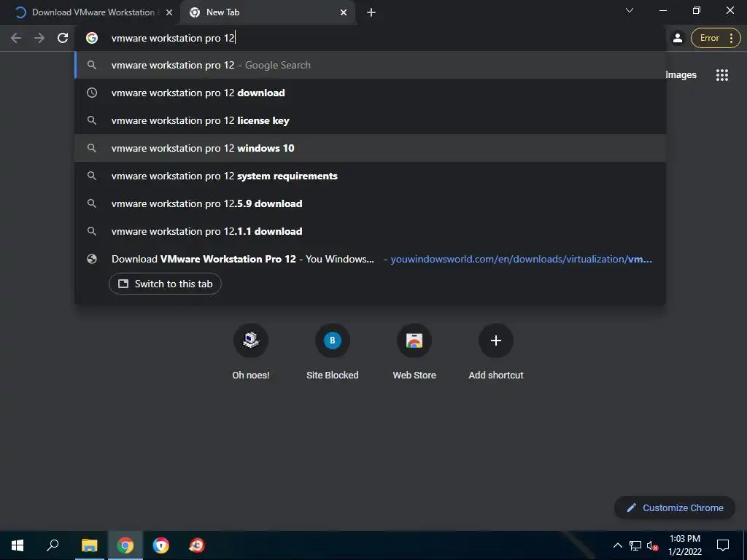747x560 pixels.
Task: Select the New Tab tab
Action: click(x=268, y=12)
